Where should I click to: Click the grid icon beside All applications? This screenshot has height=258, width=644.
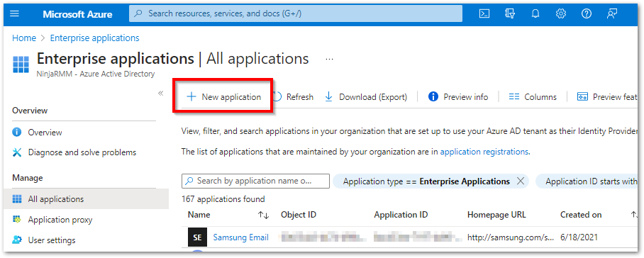(x=17, y=199)
